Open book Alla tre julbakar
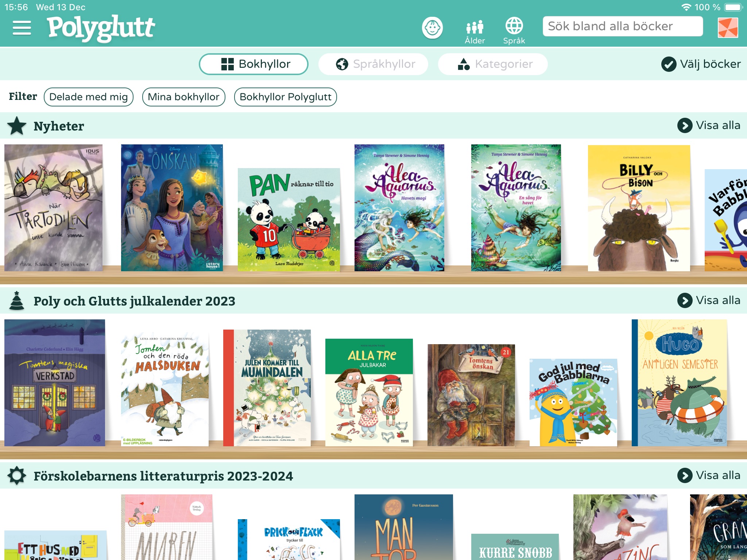The height and width of the screenshot is (560, 747). [369, 392]
